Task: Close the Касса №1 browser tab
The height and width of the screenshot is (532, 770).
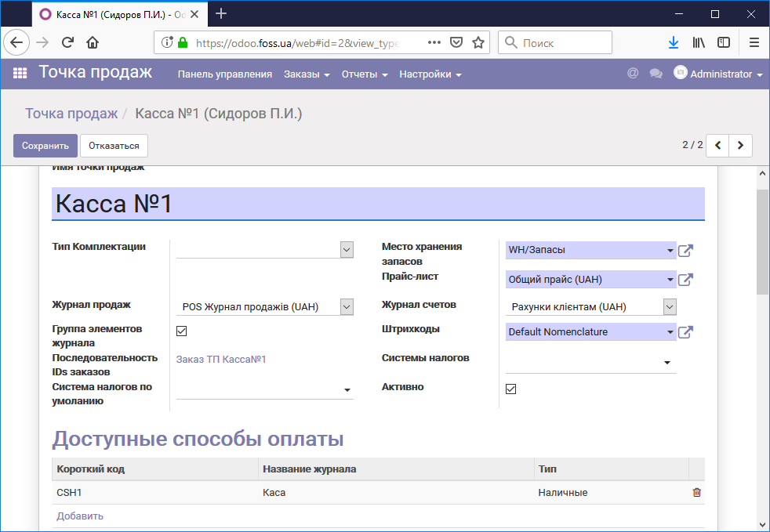Action: 194,14
